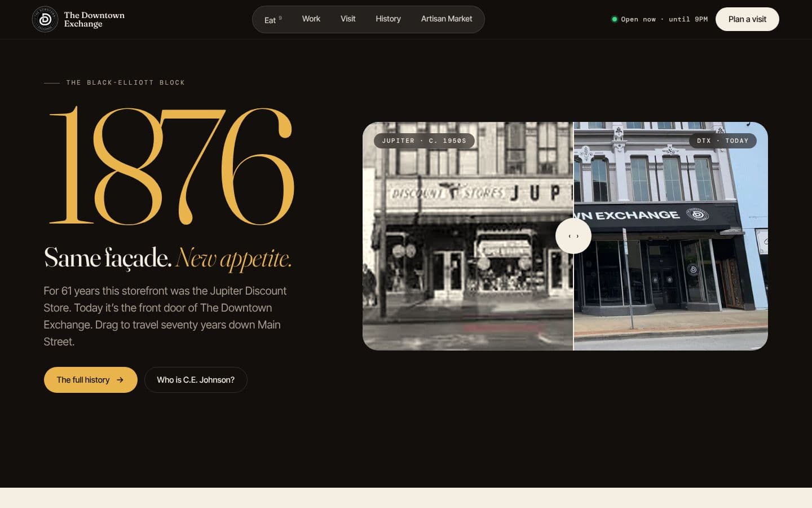Open the Eat menu item
This screenshot has width=812, height=508.
click(273, 20)
